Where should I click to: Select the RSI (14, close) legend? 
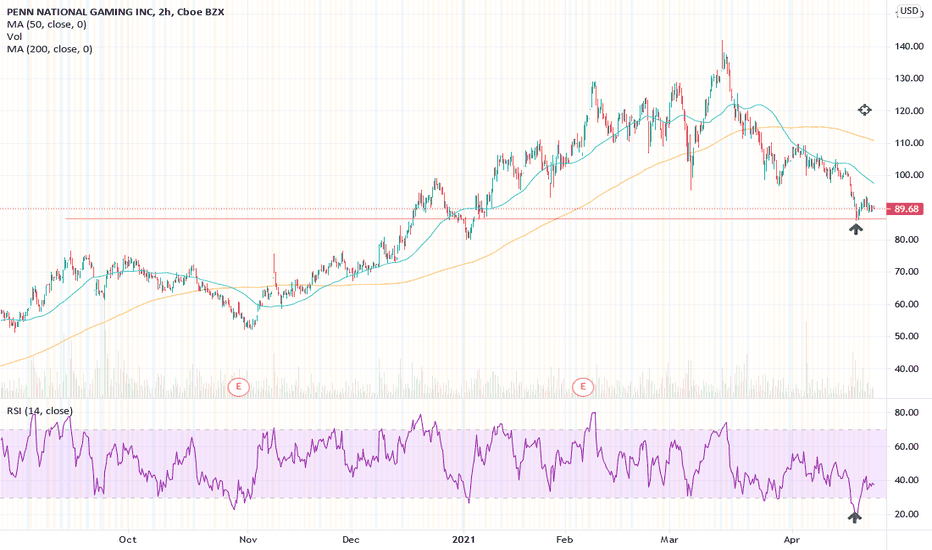(x=39, y=411)
